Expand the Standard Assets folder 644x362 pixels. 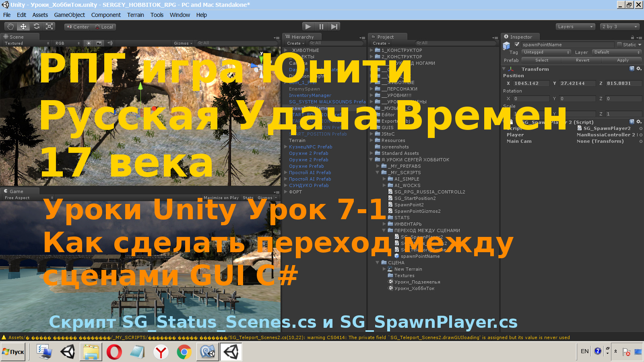coord(372,153)
